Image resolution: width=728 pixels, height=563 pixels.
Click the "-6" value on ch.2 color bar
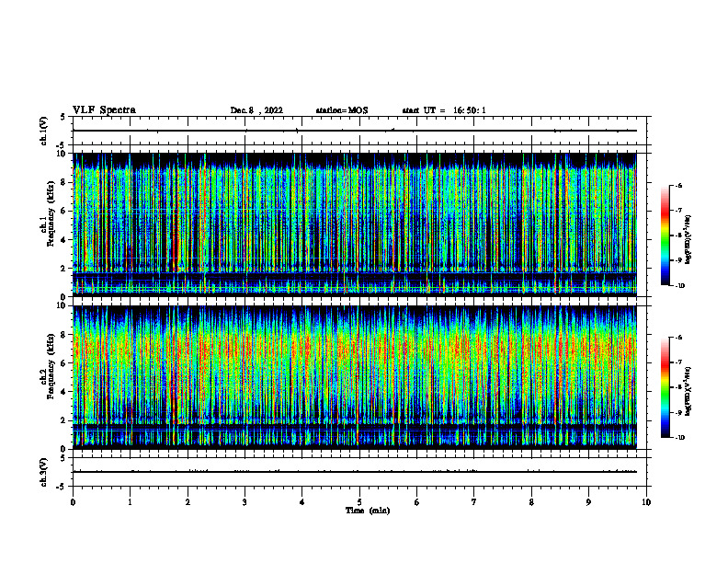[x=678, y=338]
